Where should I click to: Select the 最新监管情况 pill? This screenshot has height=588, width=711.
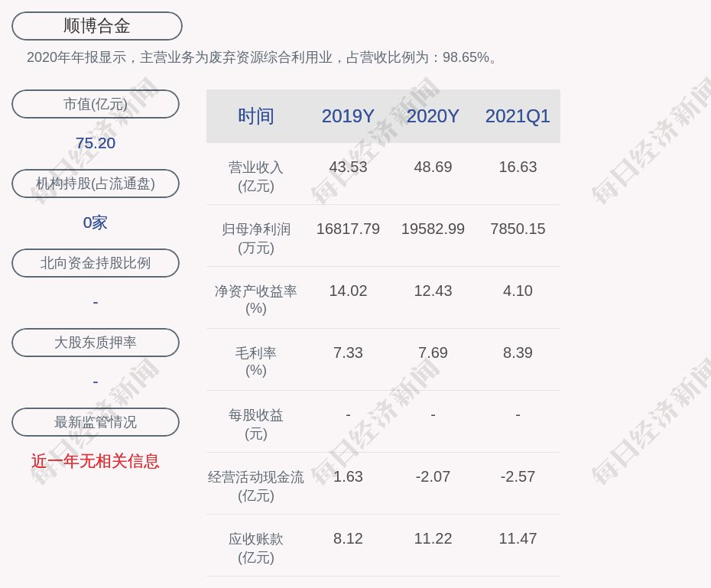[x=96, y=422]
